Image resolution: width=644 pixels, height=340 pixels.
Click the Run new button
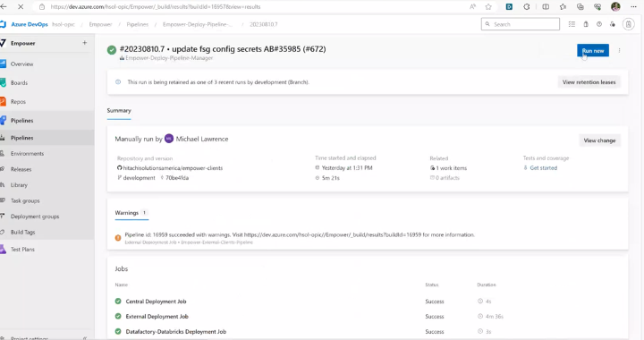[593, 50]
